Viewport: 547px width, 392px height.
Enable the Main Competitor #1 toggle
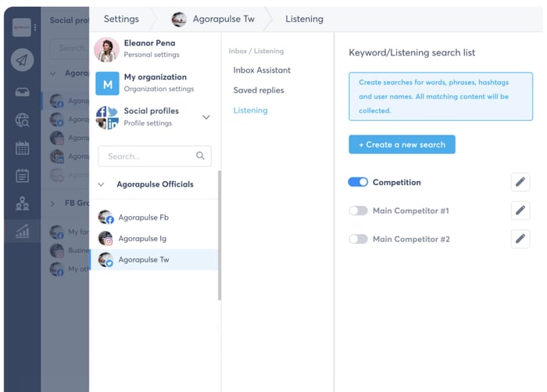coord(358,211)
